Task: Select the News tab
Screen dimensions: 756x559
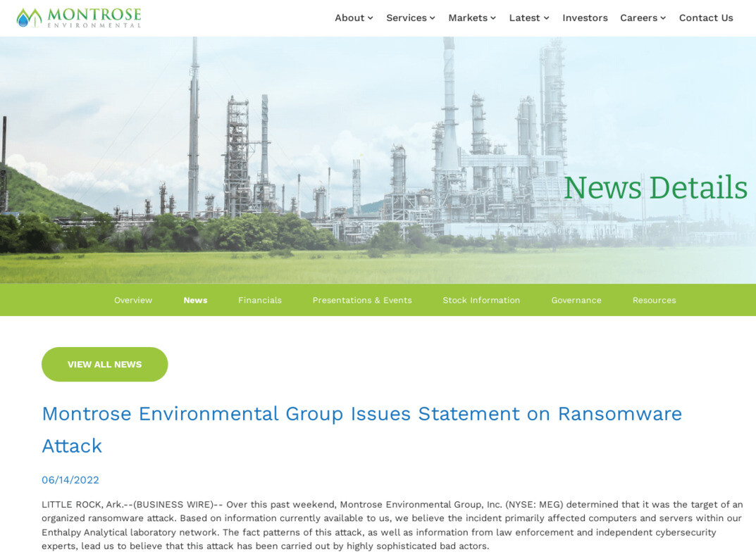Action: (195, 300)
